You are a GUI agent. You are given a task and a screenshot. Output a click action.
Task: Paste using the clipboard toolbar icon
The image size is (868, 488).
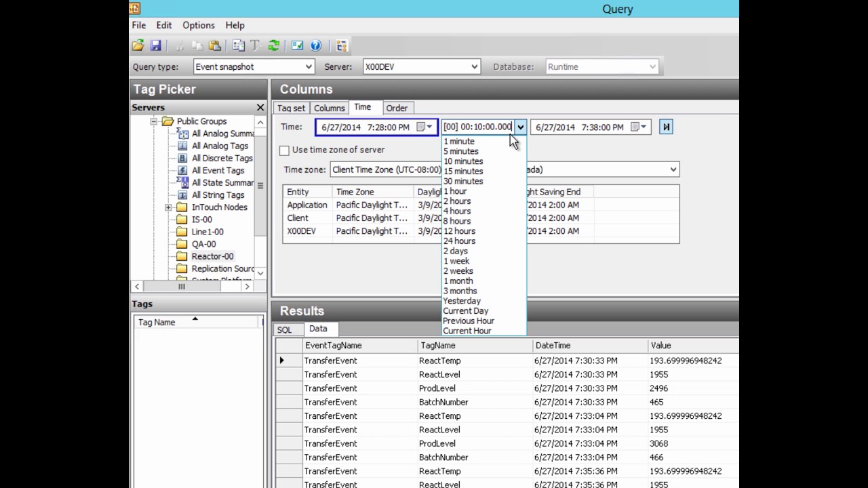[x=215, y=45]
